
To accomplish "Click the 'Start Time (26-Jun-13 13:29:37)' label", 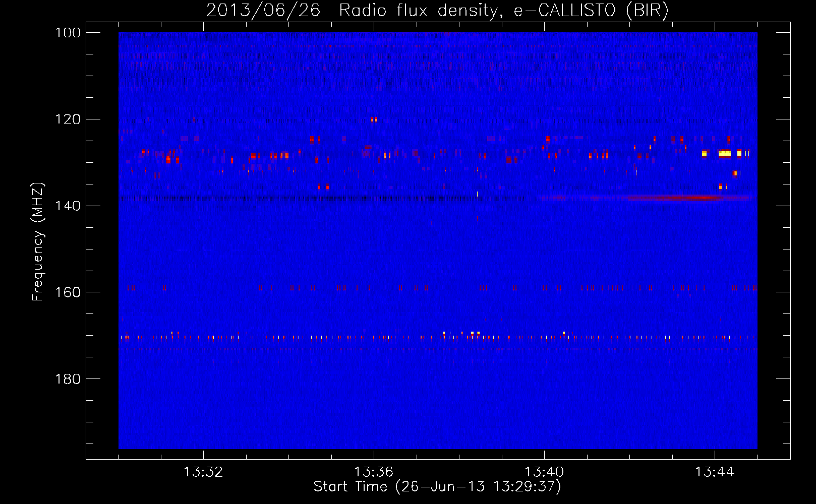I will pyautogui.click(x=437, y=487).
